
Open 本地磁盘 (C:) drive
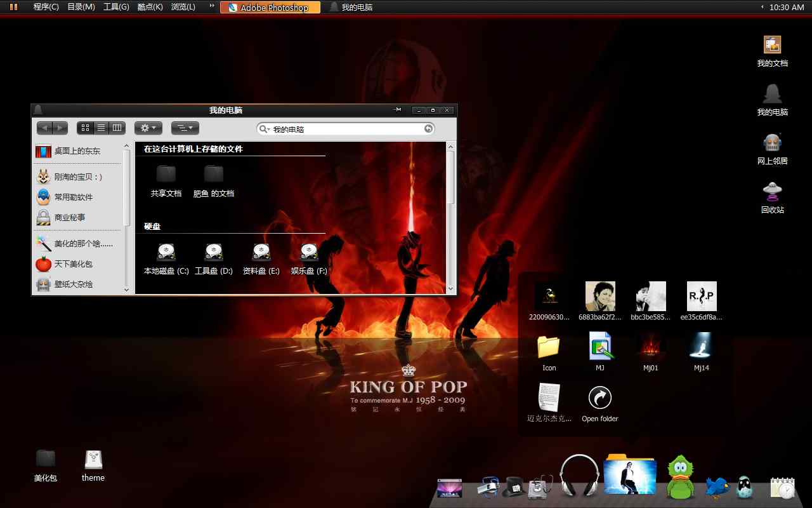click(x=166, y=259)
